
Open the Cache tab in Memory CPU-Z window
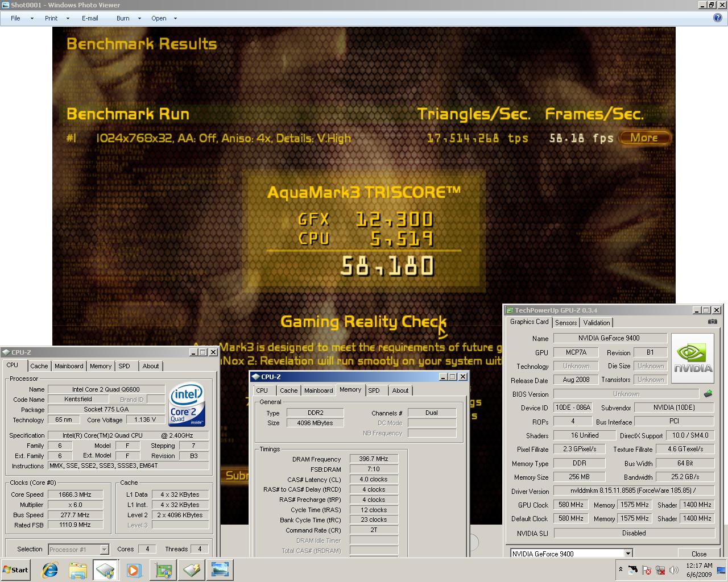(x=289, y=390)
